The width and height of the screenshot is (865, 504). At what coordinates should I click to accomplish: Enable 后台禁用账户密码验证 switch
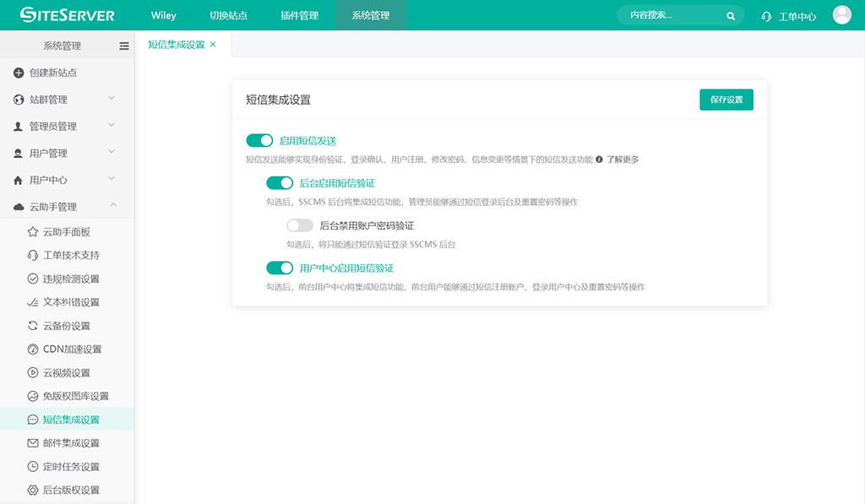click(300, 225)
